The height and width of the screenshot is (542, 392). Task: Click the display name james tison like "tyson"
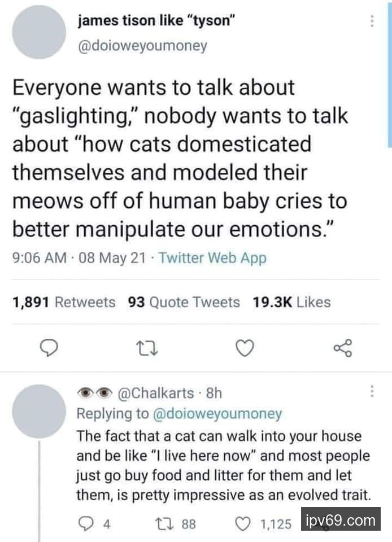[156, 22]
